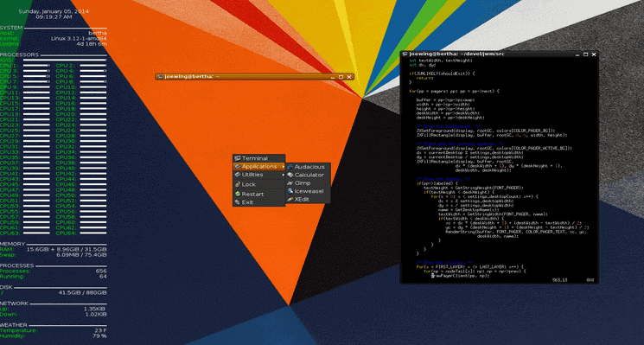The height and width of the screenshot is (345, 644).
Task: Click the PROCESSORS section header
Action: (x=19, y=55)
